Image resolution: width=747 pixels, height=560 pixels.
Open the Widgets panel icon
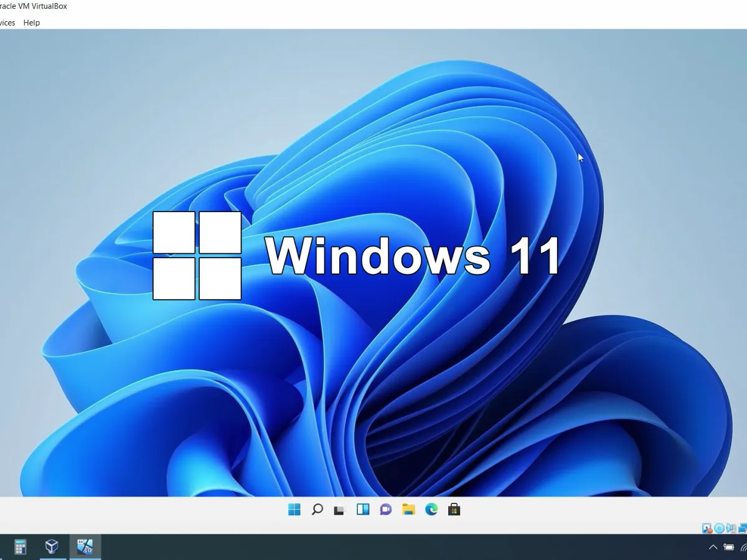363,510
